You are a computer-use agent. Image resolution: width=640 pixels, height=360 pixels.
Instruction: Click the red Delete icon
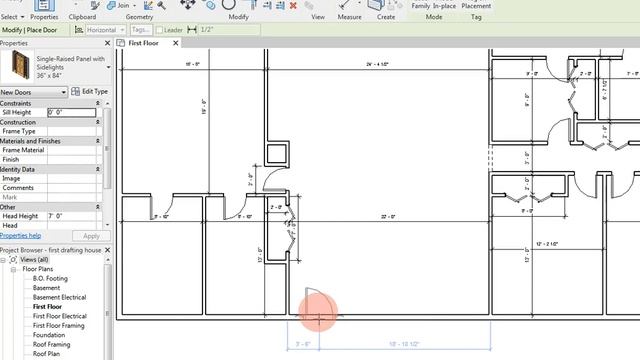(293, 5)
